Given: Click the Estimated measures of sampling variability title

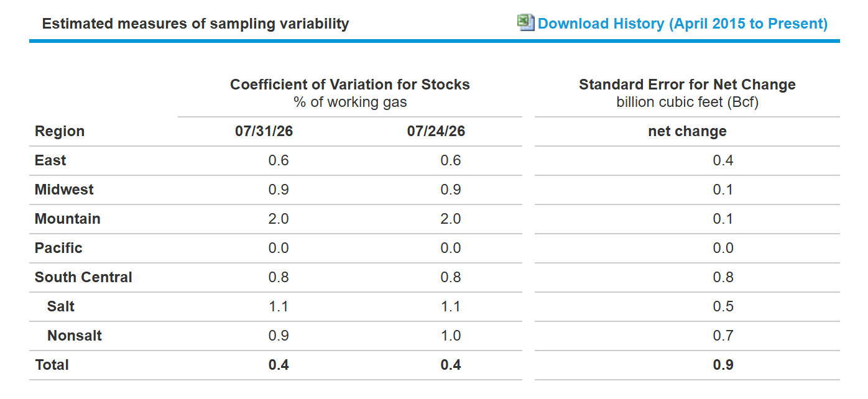Looking at the screenshot, I should tap(195, 24).
